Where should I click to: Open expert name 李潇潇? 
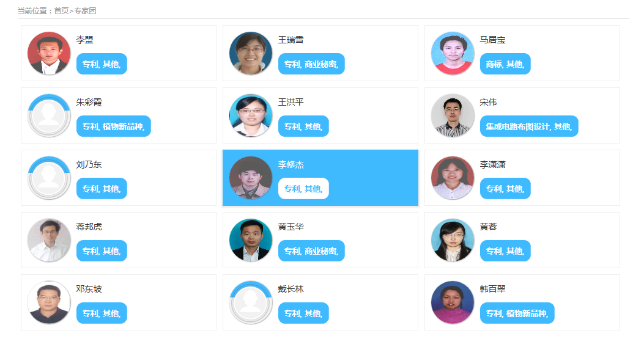pyautogui.click(x=492, y=164)
